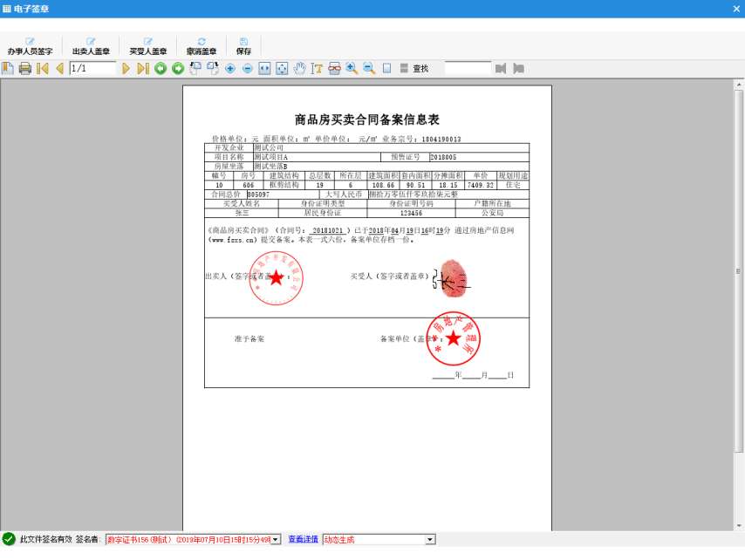Click the 出卖人盖章 seller stamp button
The height and width of the screenshot is (560, 745).
coord(91,46)
